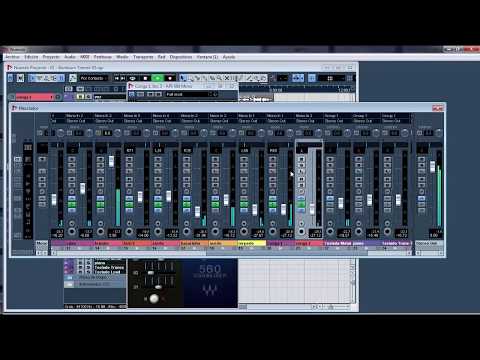The image size is (480, 360).
Task: Open edit channel settings (e) on channel panned R71
Action: (x=129, y=192)
